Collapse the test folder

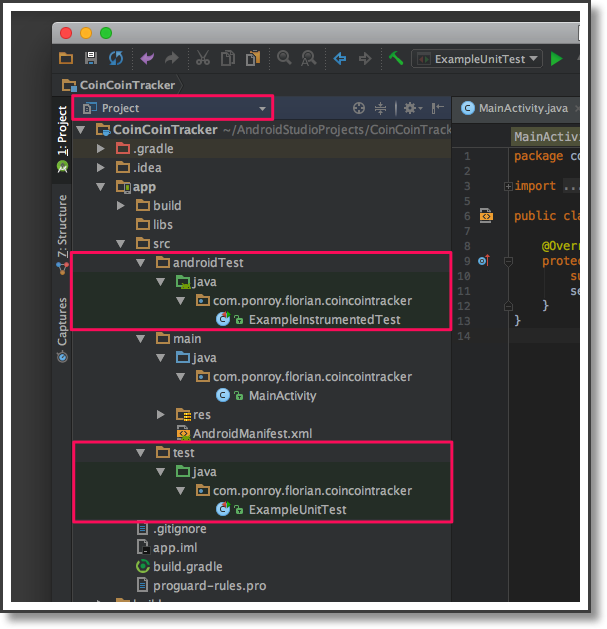click(x=140, y=453)
